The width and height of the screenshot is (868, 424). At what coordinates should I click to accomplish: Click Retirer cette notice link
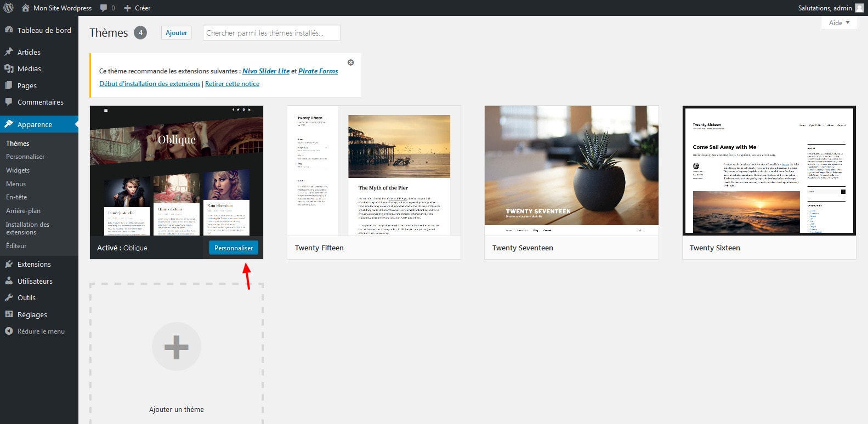[232, 84]
